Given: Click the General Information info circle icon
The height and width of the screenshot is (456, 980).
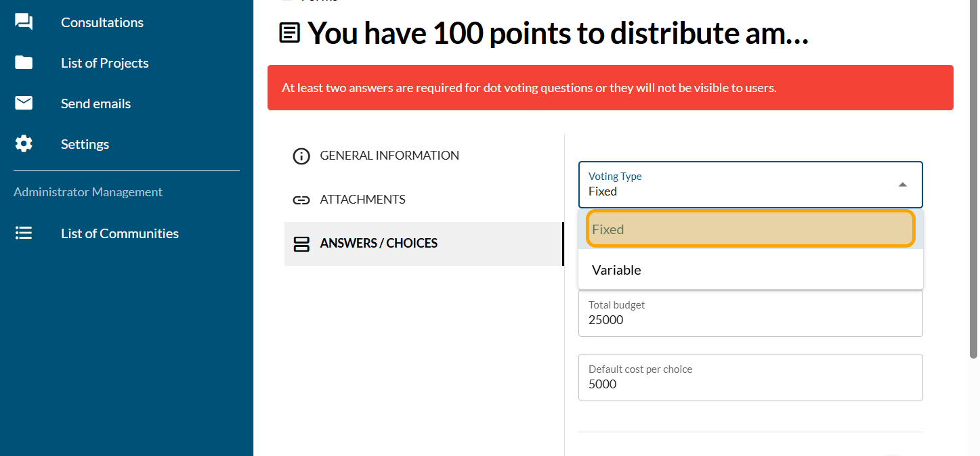Looking at the screenshot, I should [x=301, y=156].
